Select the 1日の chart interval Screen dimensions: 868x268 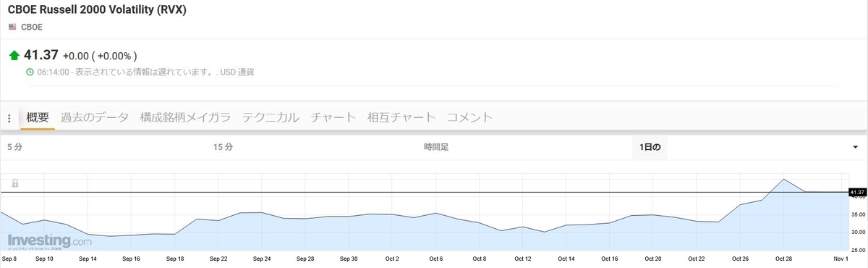(650, 147)
